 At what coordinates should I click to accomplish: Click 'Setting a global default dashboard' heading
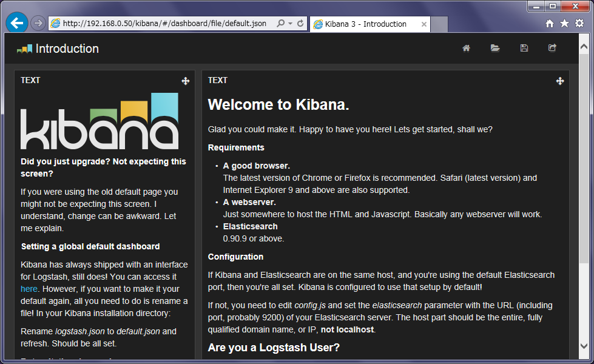(x=90, y=246)
